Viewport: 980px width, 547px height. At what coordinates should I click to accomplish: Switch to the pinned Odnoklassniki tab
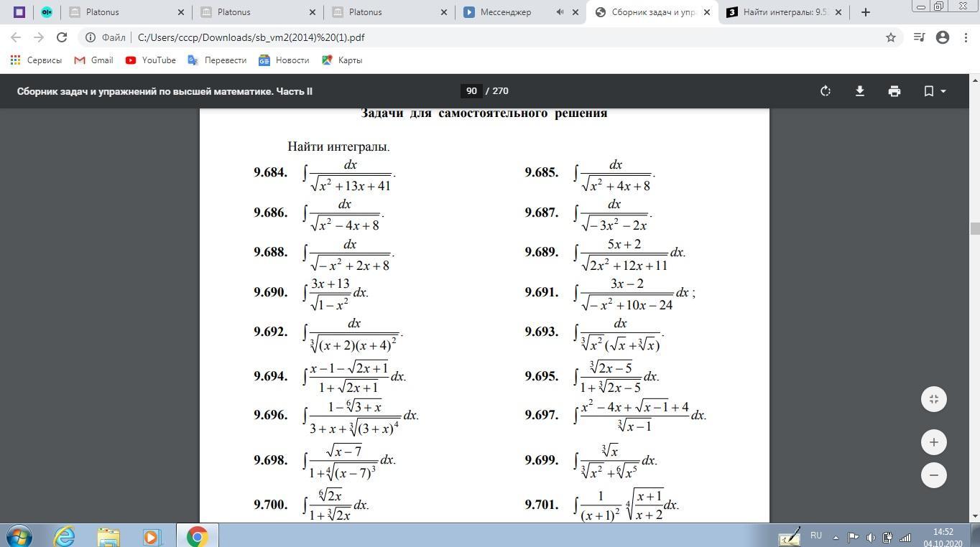point(47,12)
